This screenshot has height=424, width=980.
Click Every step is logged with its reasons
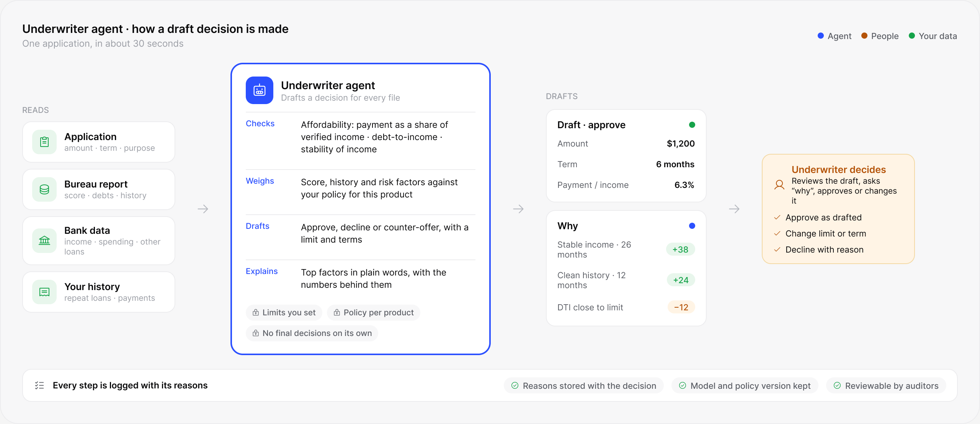(x=130, y=385)
